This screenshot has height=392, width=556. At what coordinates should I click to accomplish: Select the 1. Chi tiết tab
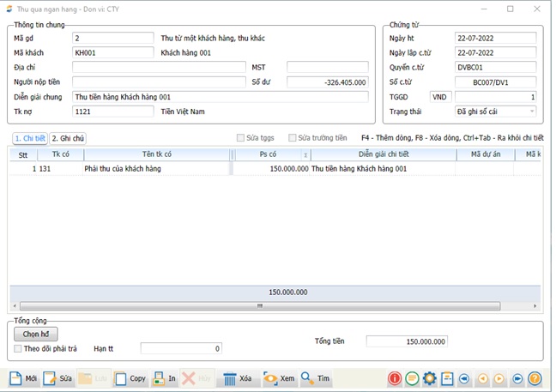(x=29, y=138)
